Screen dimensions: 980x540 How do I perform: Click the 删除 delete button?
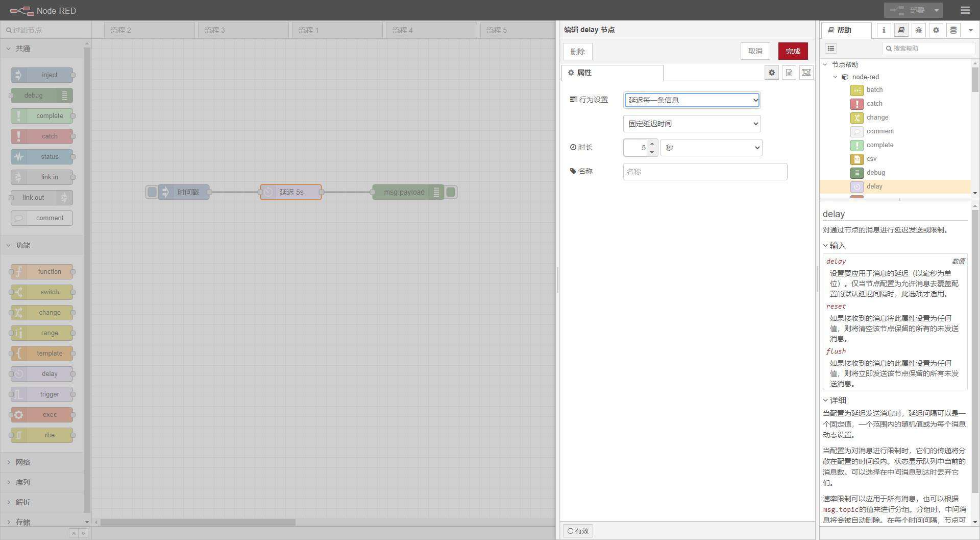(x=578, y=52)
